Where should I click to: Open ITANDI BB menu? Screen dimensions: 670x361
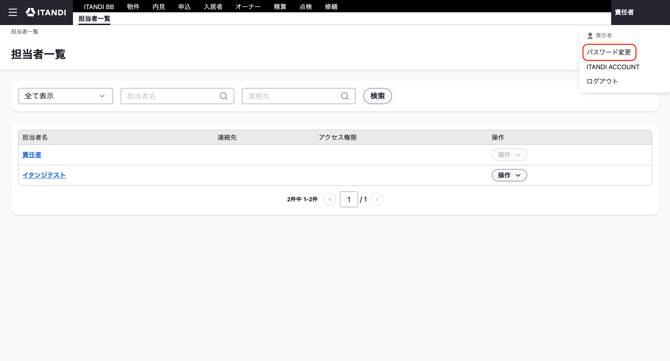tap(99, 6)
